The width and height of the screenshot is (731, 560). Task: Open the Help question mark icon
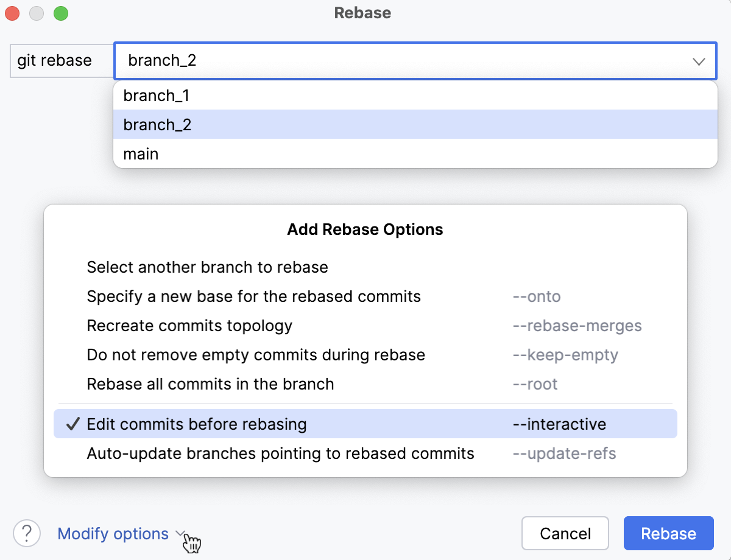26,533
